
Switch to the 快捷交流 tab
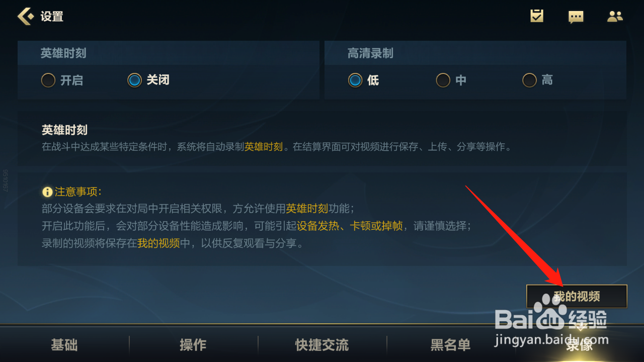(x=322, y=345)
